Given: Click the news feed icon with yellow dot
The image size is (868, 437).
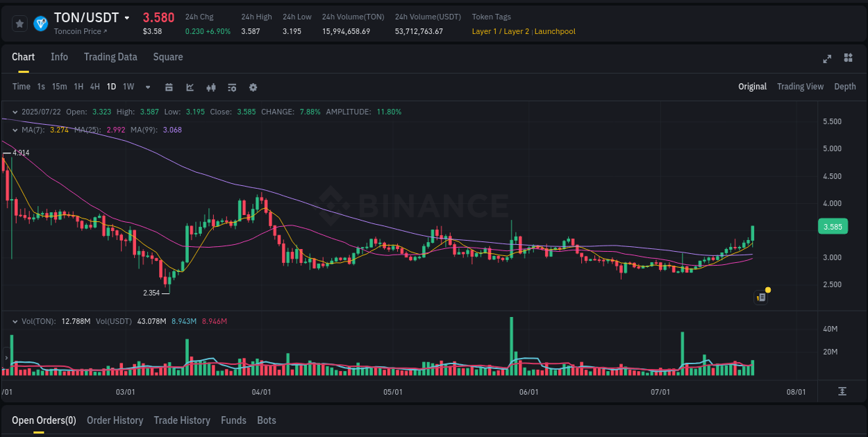Looking at the screenshot, I should (760, 297).
